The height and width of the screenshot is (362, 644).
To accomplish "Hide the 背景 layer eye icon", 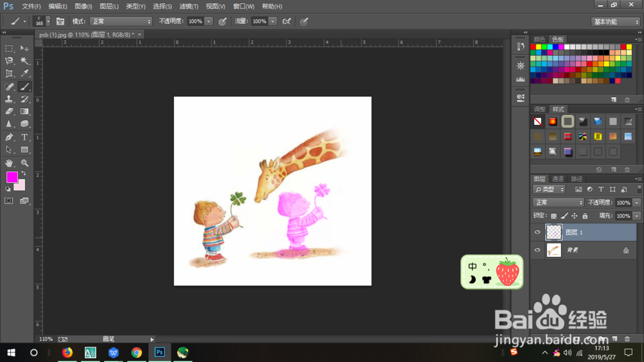I will point(537,250).
